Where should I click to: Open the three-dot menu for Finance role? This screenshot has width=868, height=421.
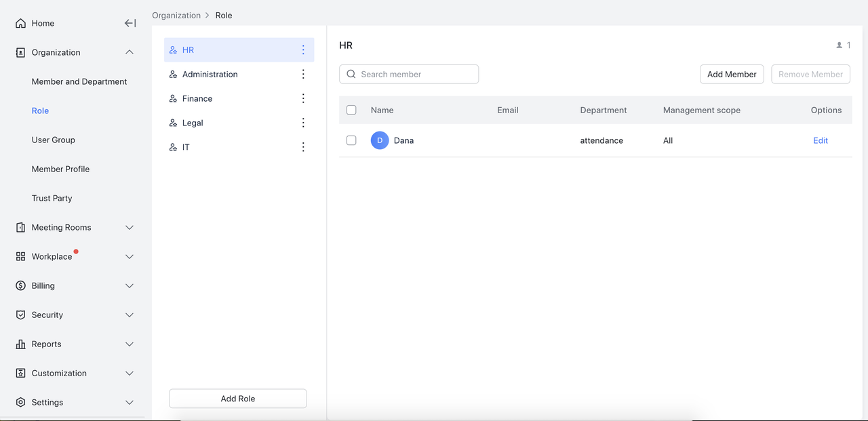click(x=303, y=99)
